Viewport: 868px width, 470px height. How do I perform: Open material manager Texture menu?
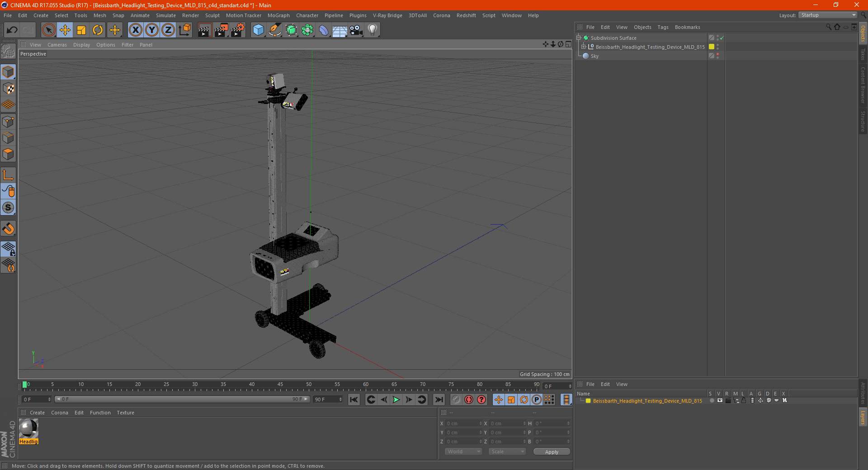click(125, 413)
